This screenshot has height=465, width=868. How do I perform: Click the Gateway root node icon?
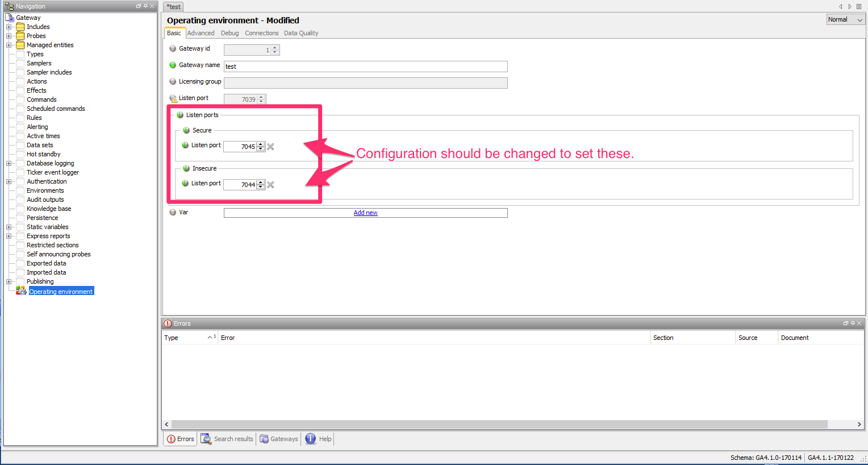[x=10, y=18]
